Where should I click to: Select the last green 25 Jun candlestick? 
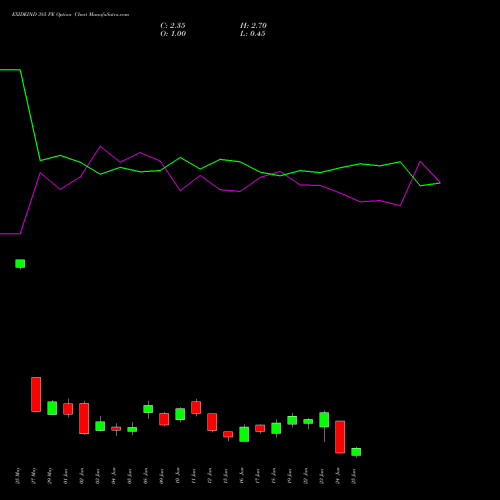coord(356,452)
